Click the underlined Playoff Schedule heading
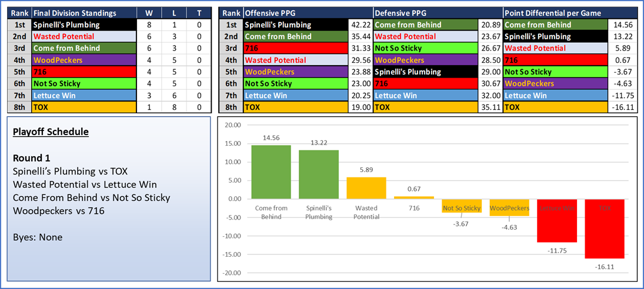The image size is (644, 289). [51, 132]
